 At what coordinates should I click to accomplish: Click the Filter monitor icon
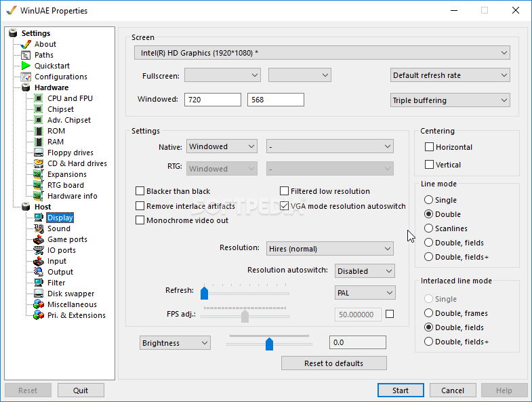click(39, 283)
